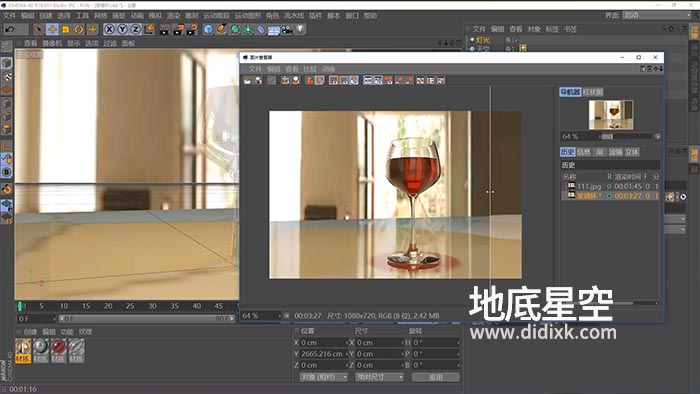
Task: Click position X 0 cm field
Action: point(323,343)
